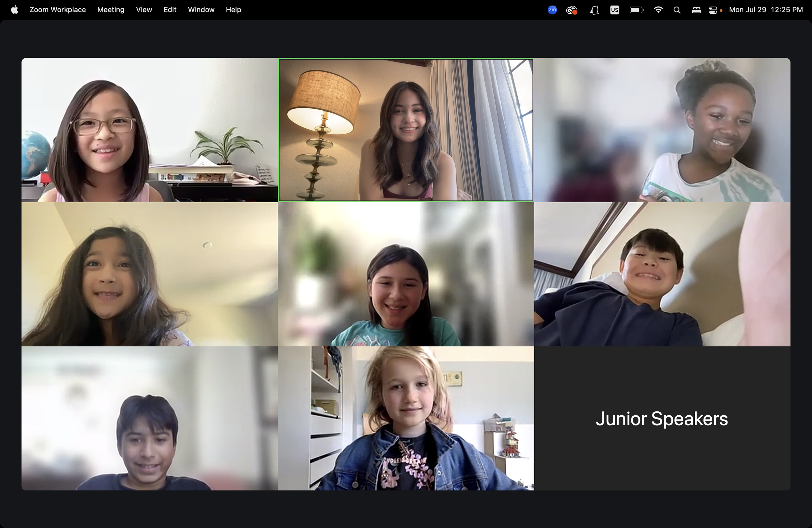Viewport: 812px width, 528px height.
Task: Select the active speaker tile with lamp
Action: pyautogui.click(x=406, y=130)
